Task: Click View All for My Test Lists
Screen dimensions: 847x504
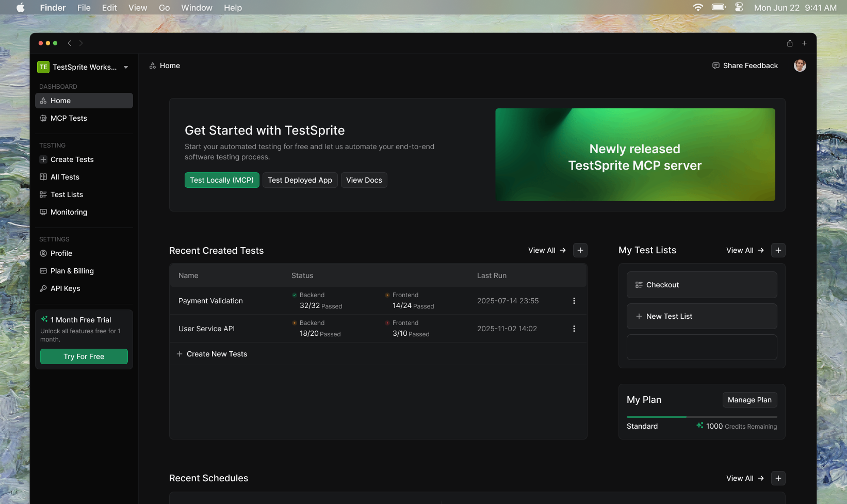Action: [x=745, y=250]
